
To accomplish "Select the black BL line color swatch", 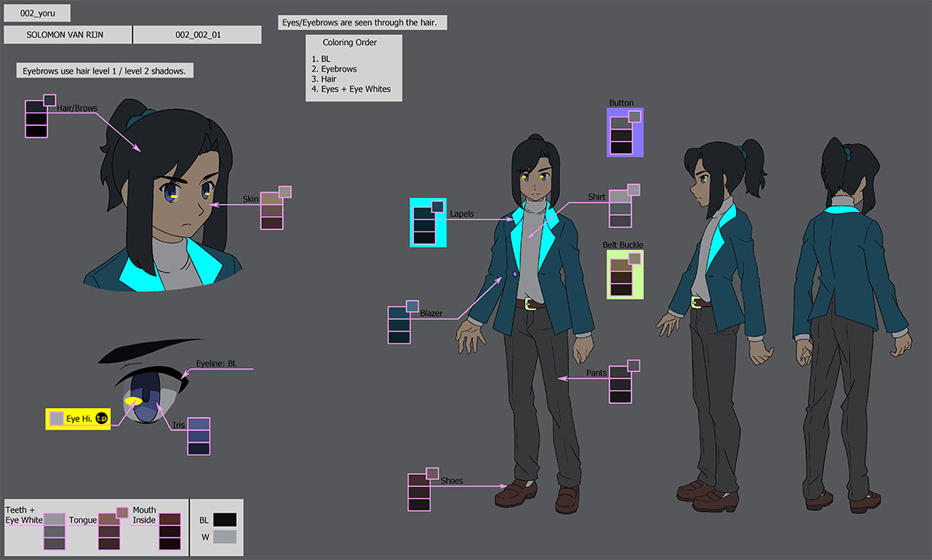I will pyautogui.click(x=224, y=520).
